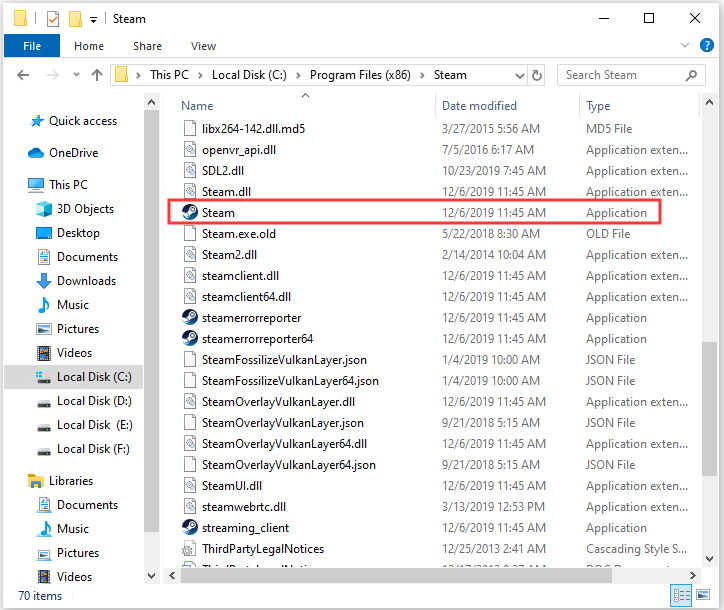Go back with the back arrow

pos(23,75)
